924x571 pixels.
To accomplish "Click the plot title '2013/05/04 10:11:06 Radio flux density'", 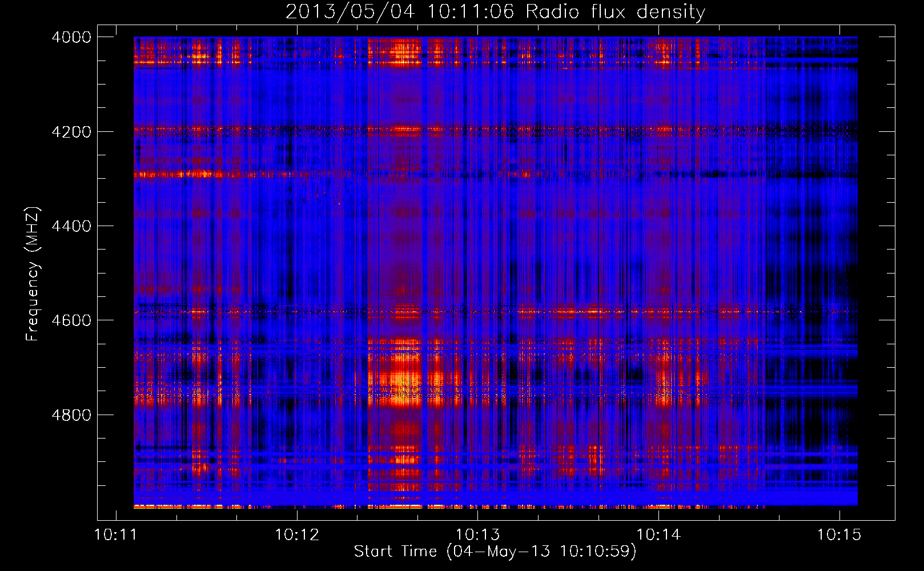I will click(x=495, y=12).
